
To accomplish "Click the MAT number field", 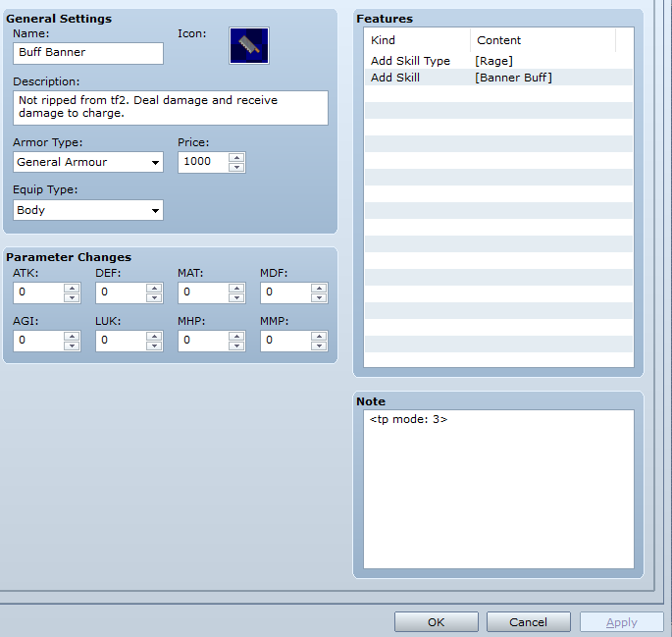I will (x=203, y=292).
